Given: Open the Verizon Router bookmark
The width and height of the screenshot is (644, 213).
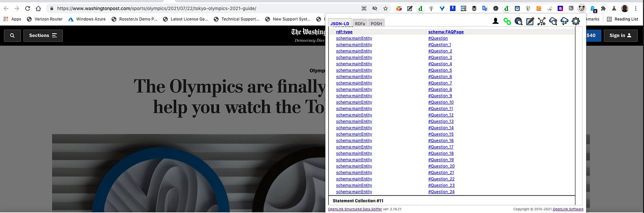Looking at the screenshot, I should pyautogui.click(x=45, y=19).
